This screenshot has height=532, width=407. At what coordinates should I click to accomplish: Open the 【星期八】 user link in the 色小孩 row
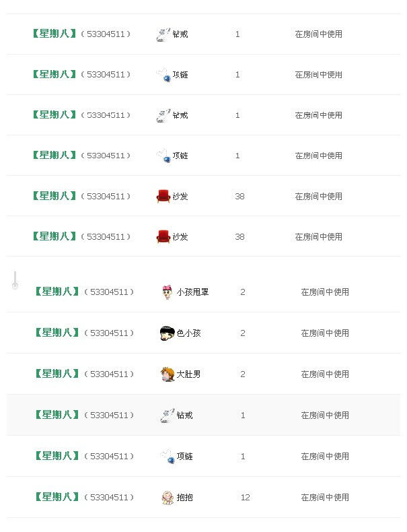pos(57,333)
